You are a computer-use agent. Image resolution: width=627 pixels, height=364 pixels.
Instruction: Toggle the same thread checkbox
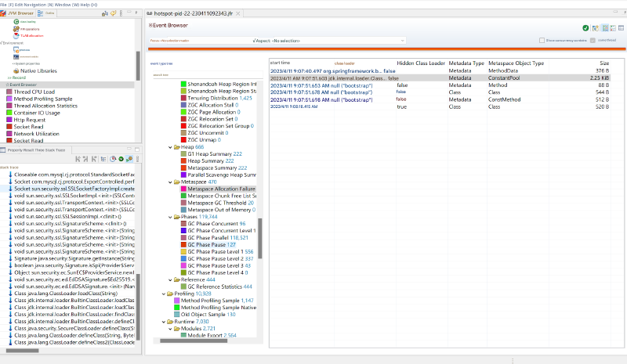[592, 41]
